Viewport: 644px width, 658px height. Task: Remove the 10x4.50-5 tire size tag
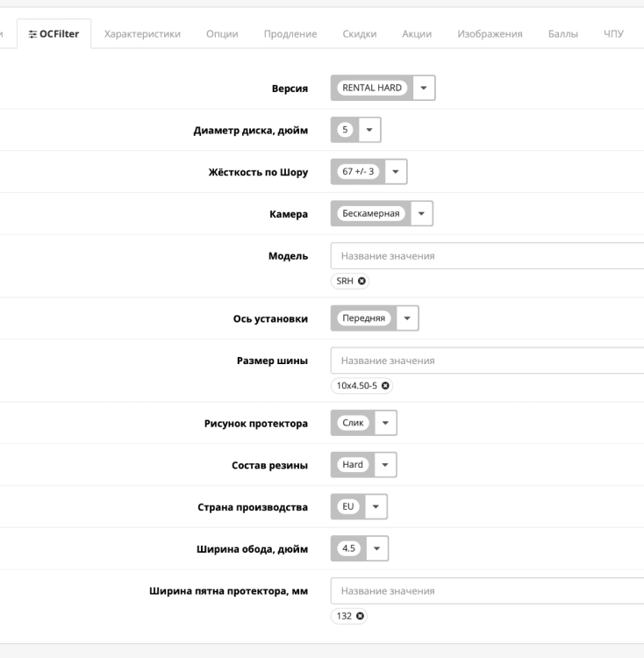pyautogui.click(x=384, y=386)
